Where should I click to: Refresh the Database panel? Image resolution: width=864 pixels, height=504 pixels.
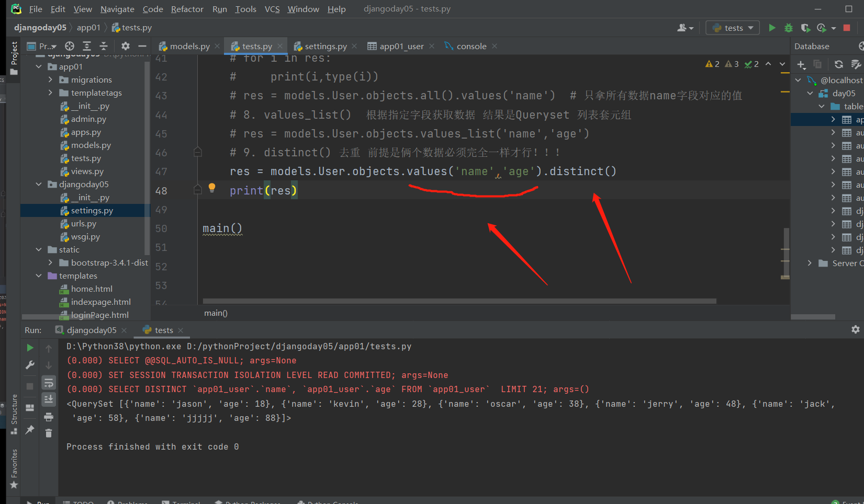point(839,64)
